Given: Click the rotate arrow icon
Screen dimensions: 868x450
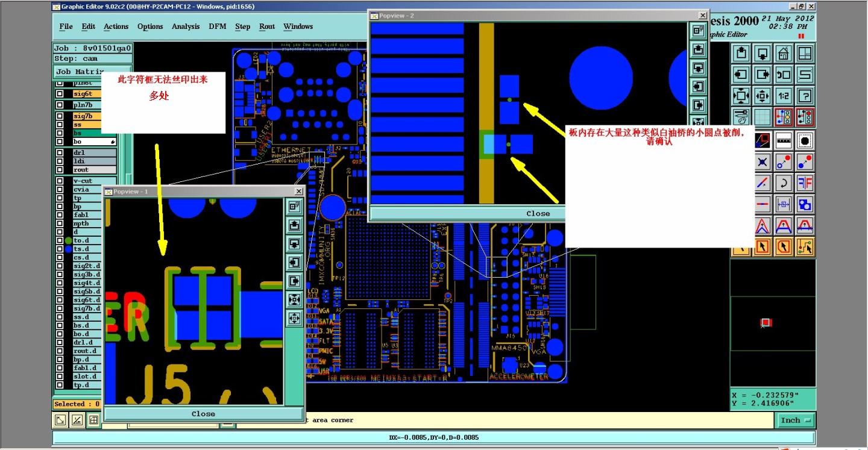Looking at the screenshot, I should pyautogui.click(x=783, y=183).
